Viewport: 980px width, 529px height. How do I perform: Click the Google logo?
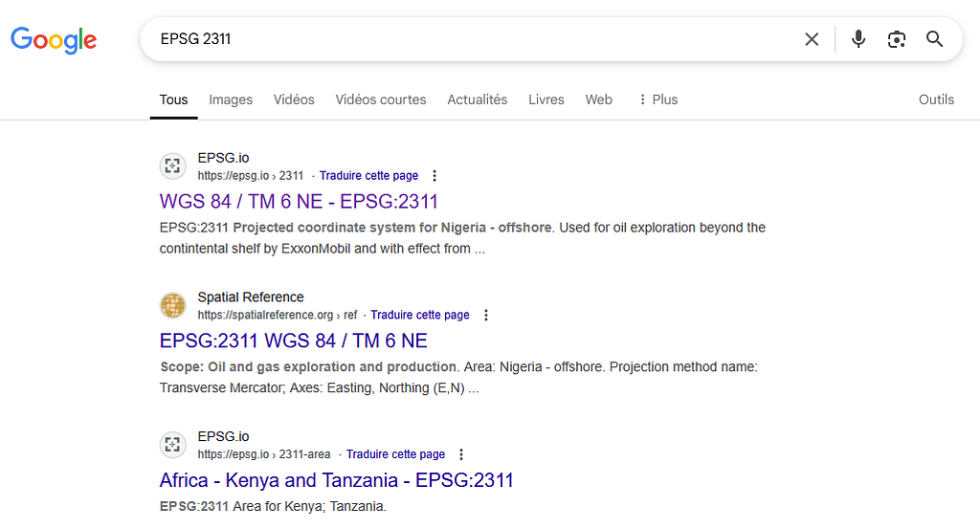[54, 40]
